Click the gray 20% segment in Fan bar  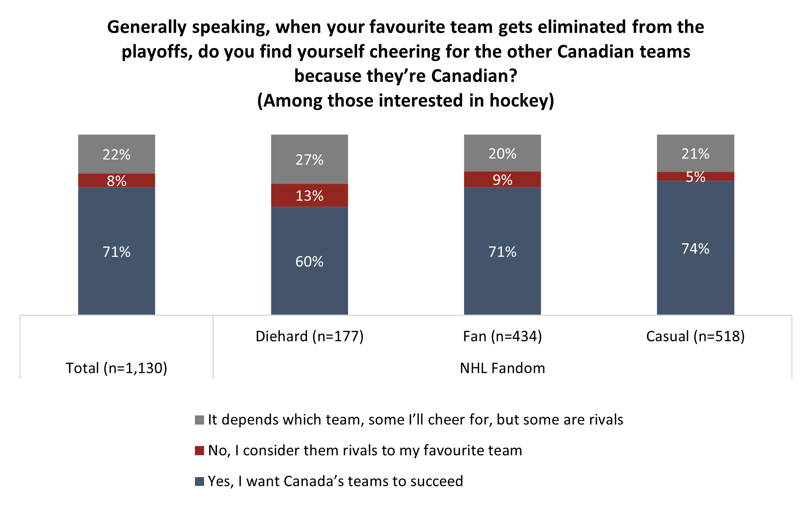pos(502,153)
